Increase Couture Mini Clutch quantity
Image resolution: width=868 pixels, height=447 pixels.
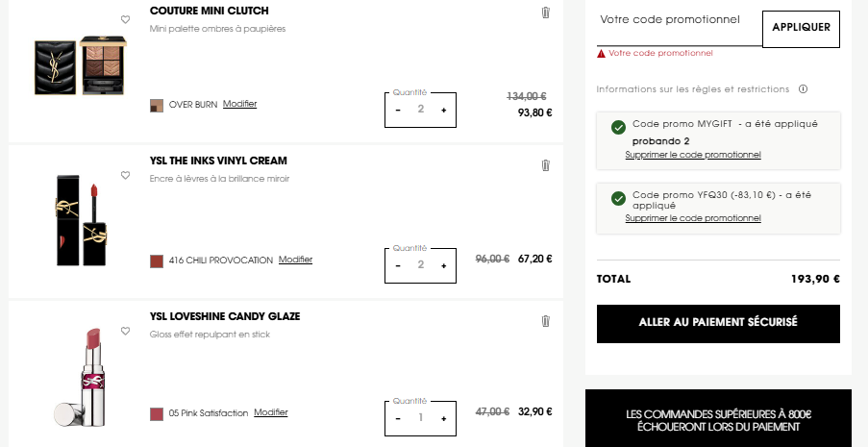(443, 111)
